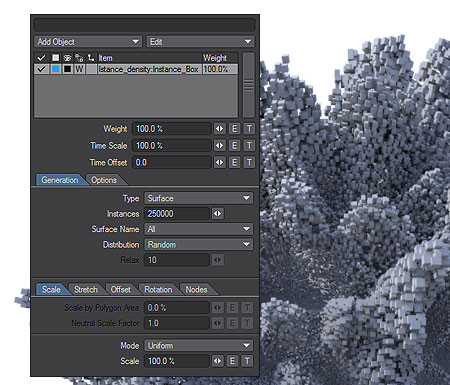450x385 pixels.
Task: Click the Time Offset 0.0 field
Action: (172, 162)
